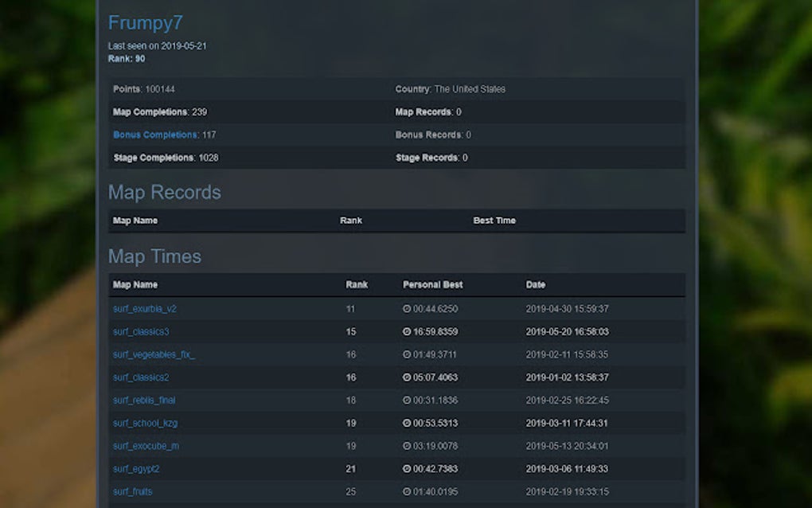Click the Rank header under Map Records

(351, 221)
